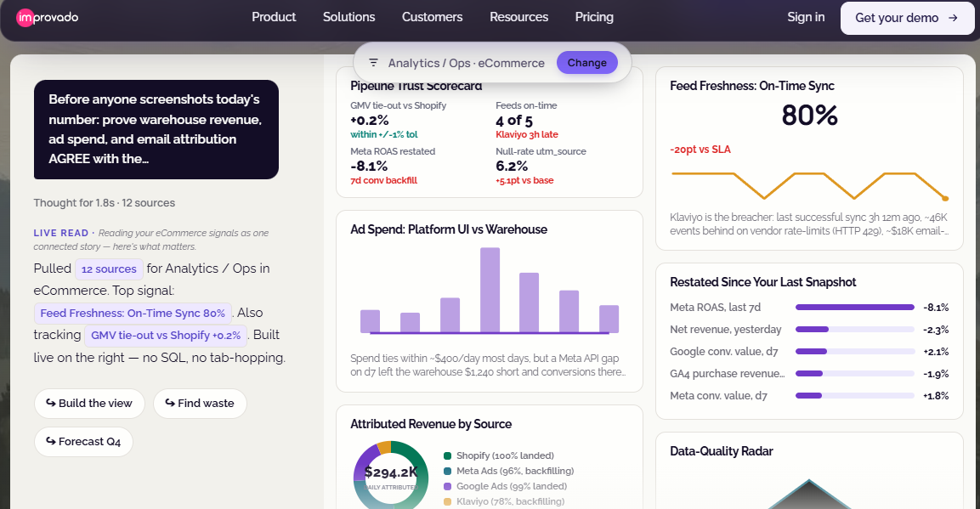Click the Google conv. value, d7 progress bar
Image resolution: width=980 pixels, height=509 pixels.
[855, 352]
